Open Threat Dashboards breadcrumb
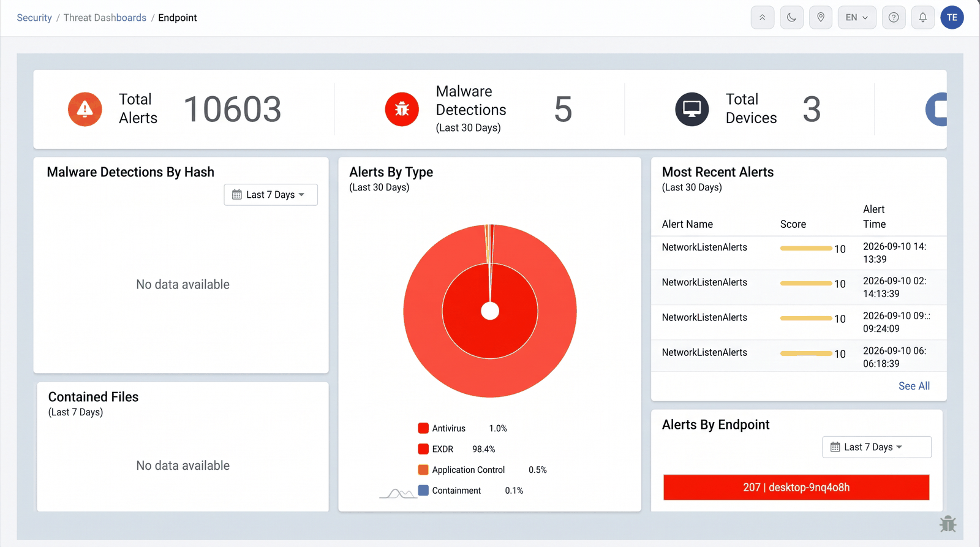The width and height of the screenshot is (980, 547). (x=105, y=18)
